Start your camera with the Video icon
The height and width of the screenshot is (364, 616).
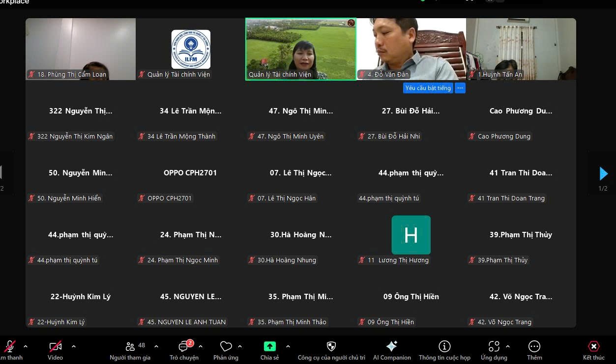click(x=55, y=347)
